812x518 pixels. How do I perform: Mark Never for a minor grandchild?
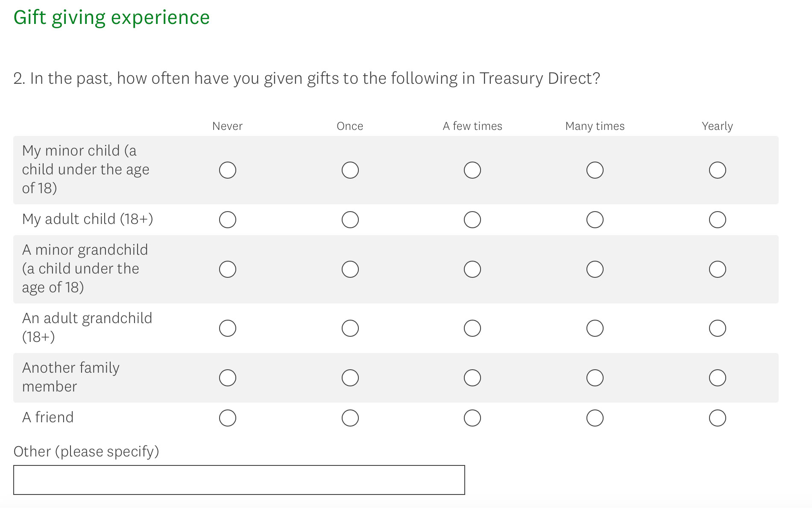click(227, 269)
